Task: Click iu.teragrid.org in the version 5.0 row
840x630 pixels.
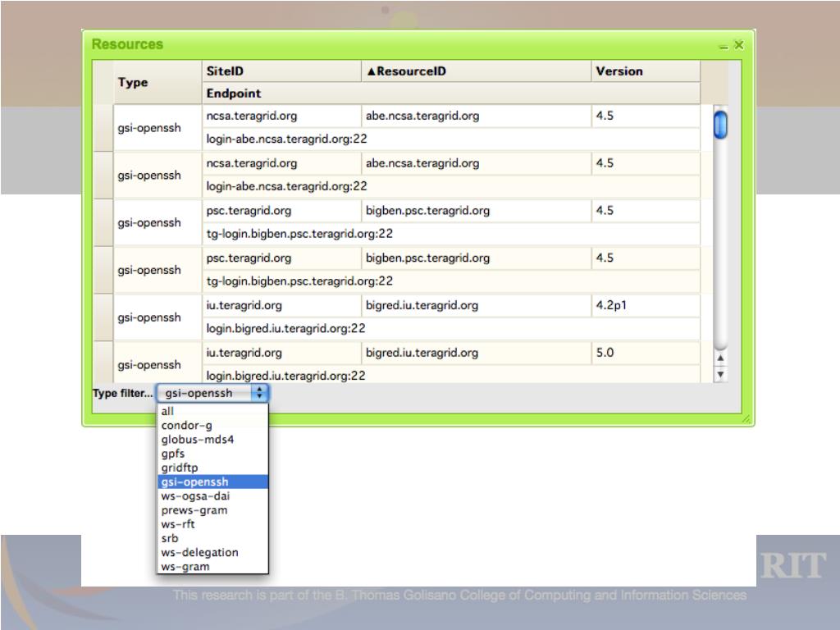Action: pyautogui.click(x=282, y=353)
